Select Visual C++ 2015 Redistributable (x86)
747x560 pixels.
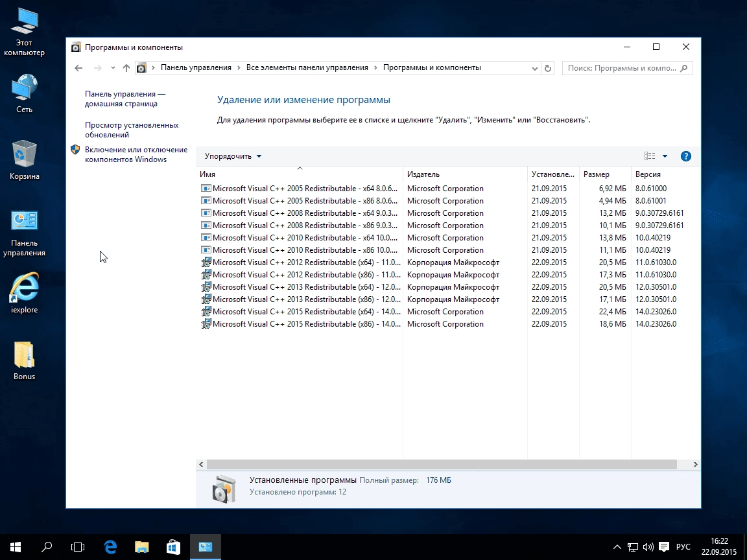448,324
